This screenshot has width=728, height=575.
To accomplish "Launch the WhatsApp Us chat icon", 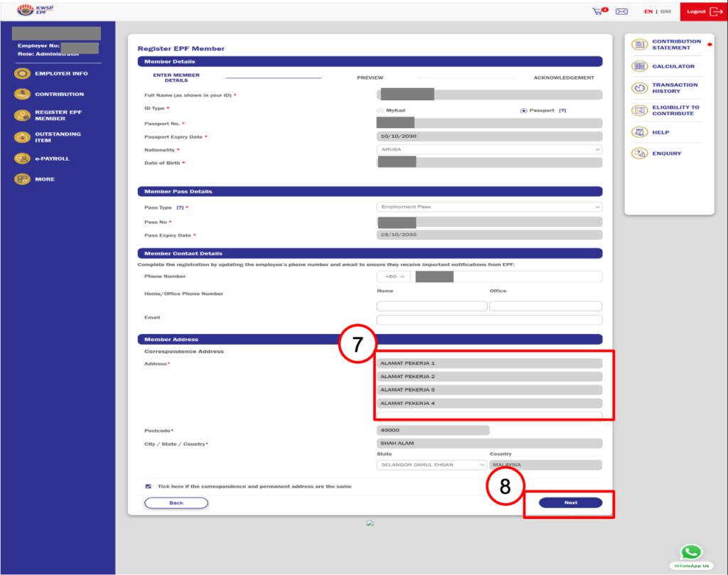I will (x=690, y=552).
